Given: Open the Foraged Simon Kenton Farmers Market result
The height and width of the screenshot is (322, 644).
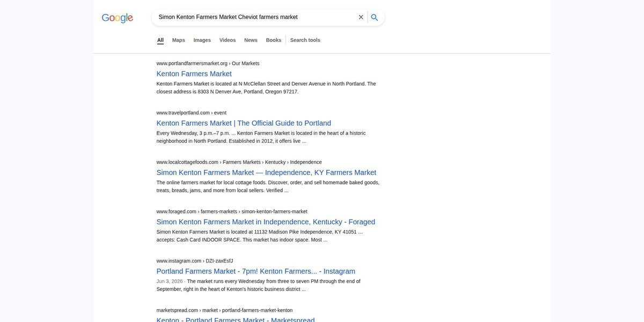Looking at the screenshot, I should pyautogui.click(x=266, y=222).
